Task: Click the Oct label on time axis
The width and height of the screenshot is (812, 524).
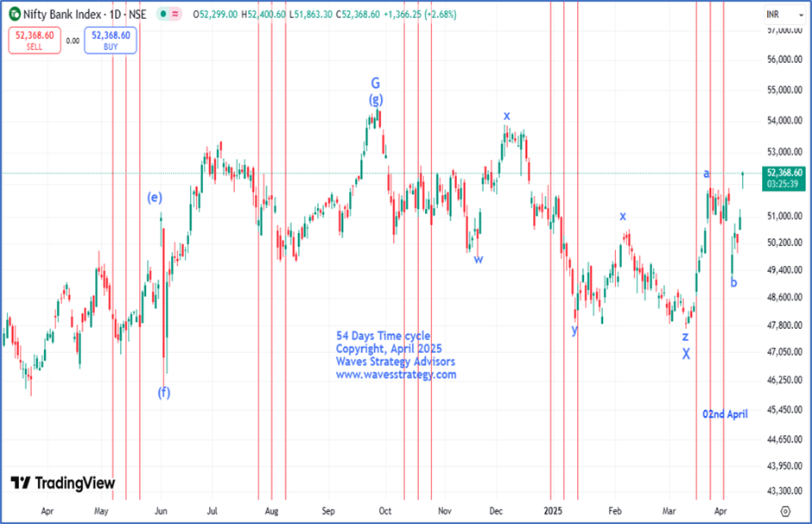Action: coord(384,511)
